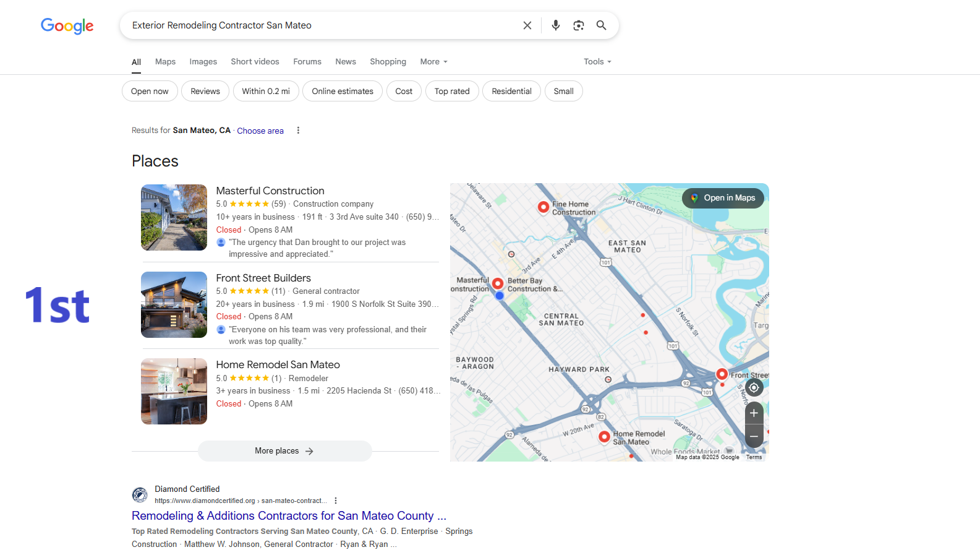Image resolution: width=980 pixels, height=555 pixels.
Task: Open the Tools dropdown
Action: click(x=597, y=62)
